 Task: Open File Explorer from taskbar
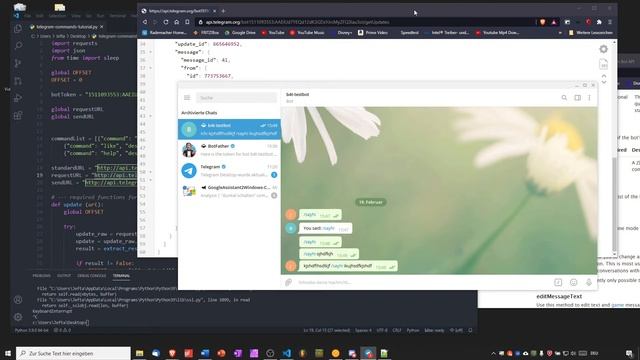click(140, 353)
